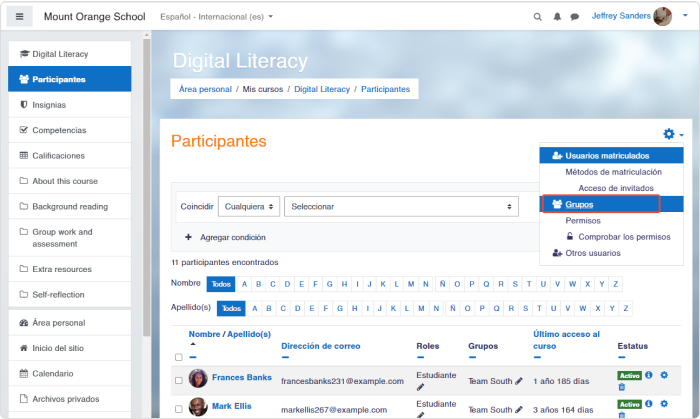Click Digital Literacy breadcrumb link
This screenshot has height=419, width=700.
click(x=322, y=89)
